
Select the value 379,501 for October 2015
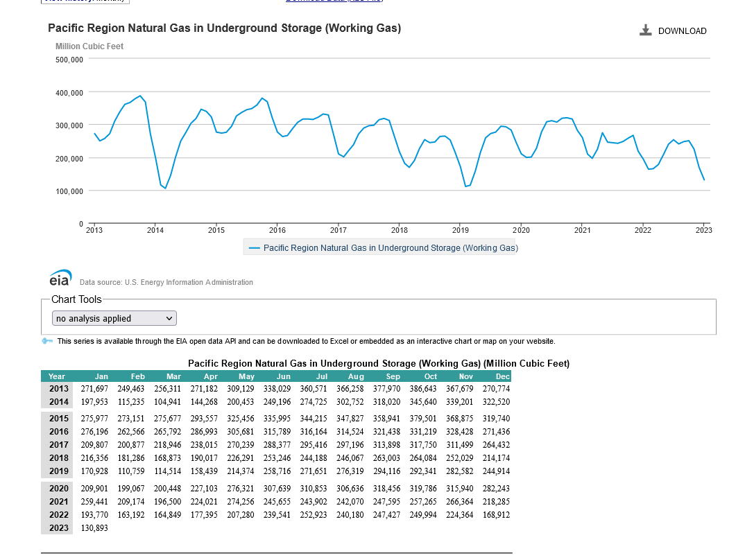423,419
